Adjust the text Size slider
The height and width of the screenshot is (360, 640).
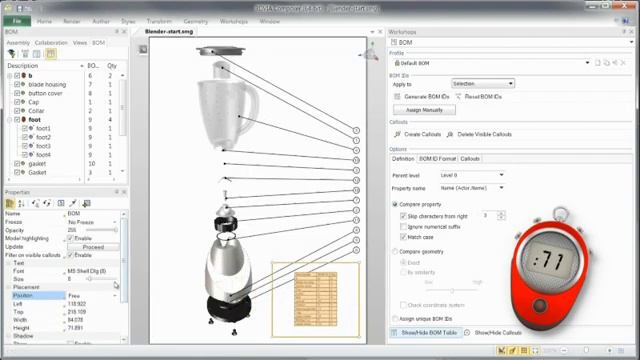(x=101, y=279)
